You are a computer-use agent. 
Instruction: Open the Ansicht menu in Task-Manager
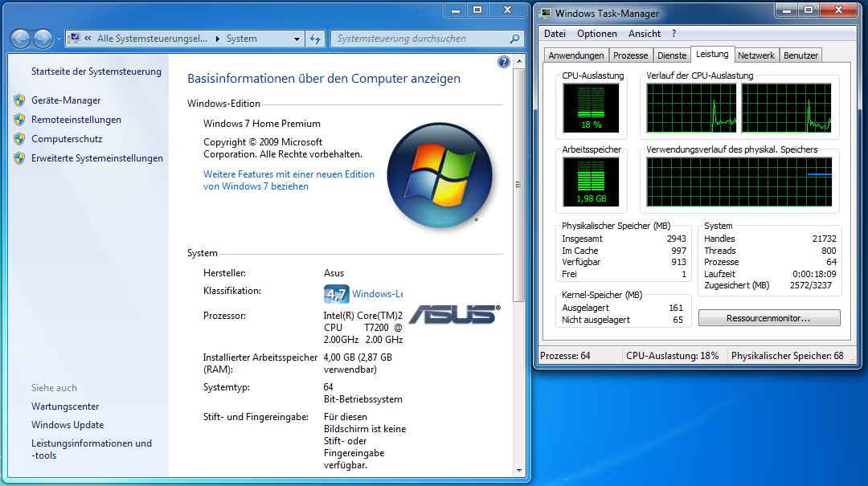645,34
